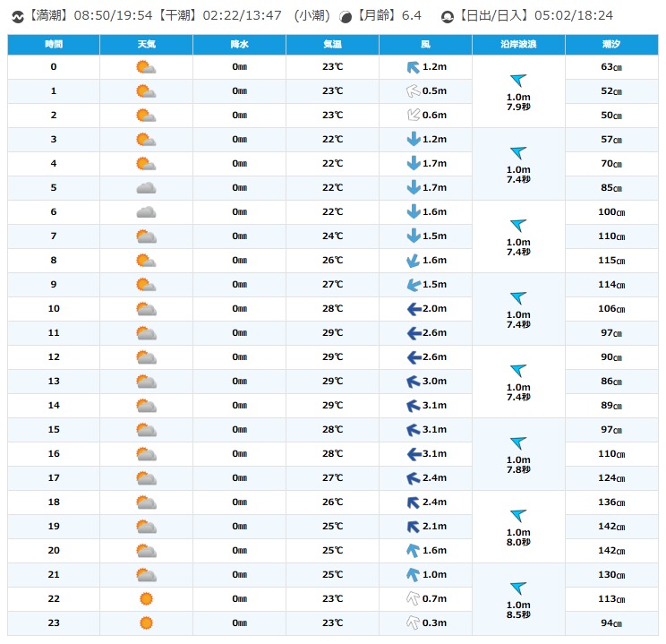Click the wave direction arrow above 7.8秒
Screen dimensions: 666x644
(x=518, y=443)
